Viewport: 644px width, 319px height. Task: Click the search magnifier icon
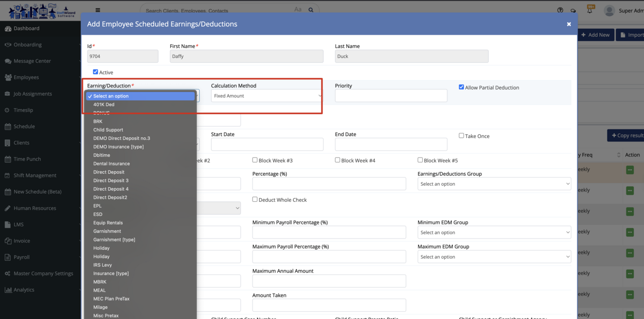tap(311, 10)
